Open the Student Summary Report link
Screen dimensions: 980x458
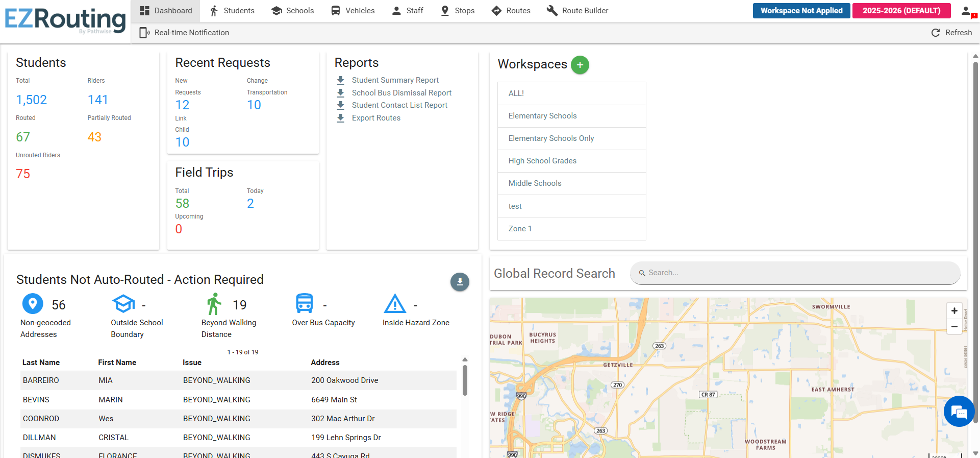tap(395, 80)
